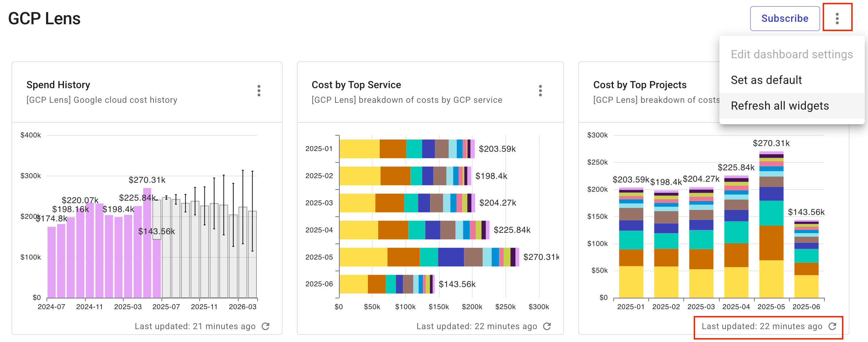Click the Subscribe button

(785, 19)
